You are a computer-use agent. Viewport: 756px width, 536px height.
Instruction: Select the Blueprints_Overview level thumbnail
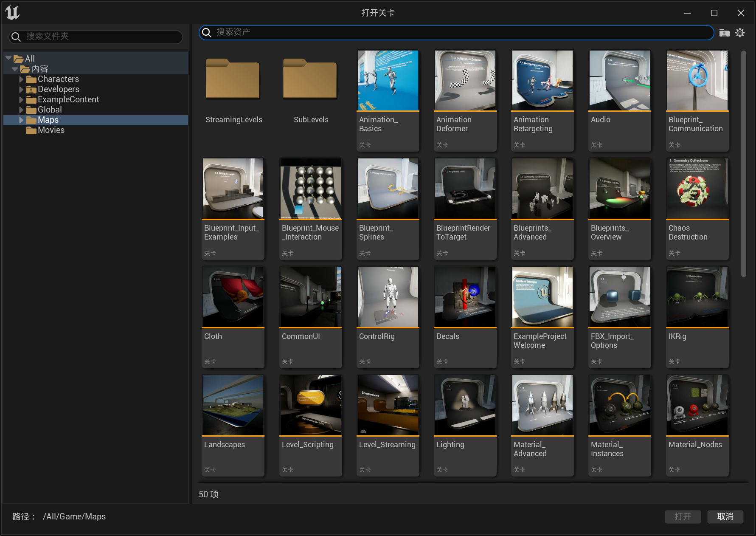tap(620, 189)
